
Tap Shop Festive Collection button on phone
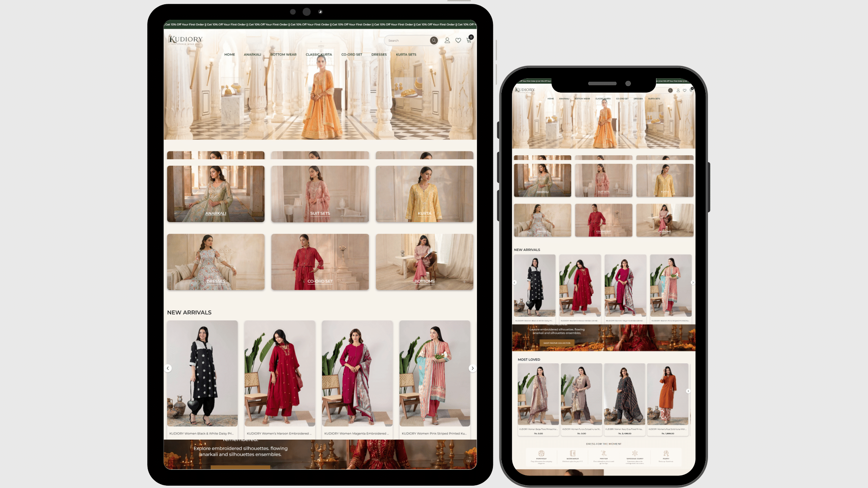557,343
